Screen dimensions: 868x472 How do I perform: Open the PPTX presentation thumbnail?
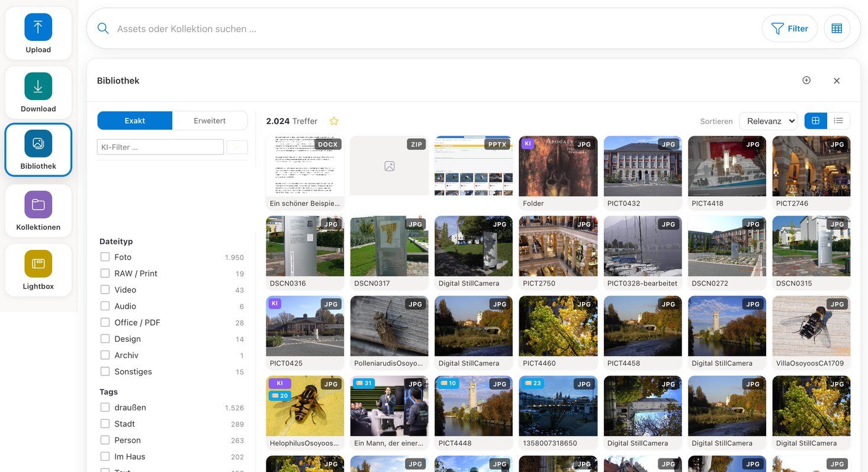pyautogui.click(x=474, y=166)
